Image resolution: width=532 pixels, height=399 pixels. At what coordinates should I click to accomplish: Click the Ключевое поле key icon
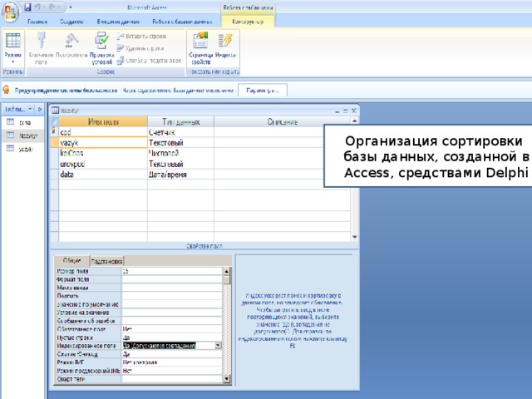coord(41,40)
